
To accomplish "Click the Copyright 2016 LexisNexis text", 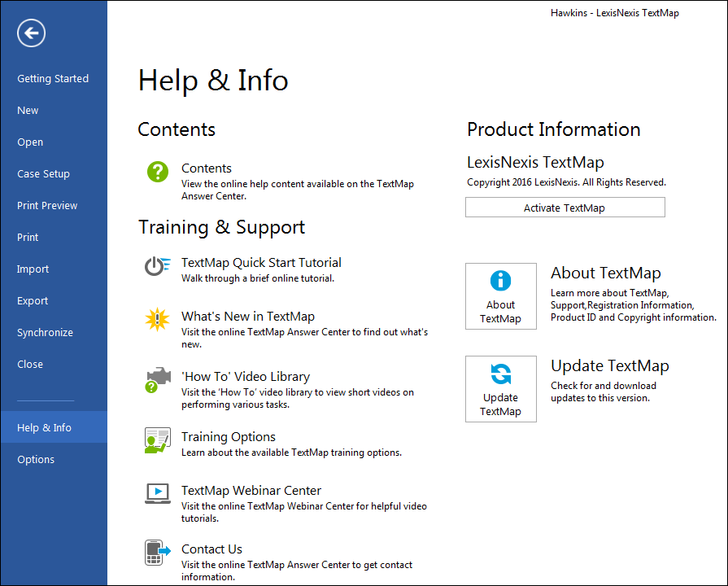I will pyautogui.click(x=566, y=182).
